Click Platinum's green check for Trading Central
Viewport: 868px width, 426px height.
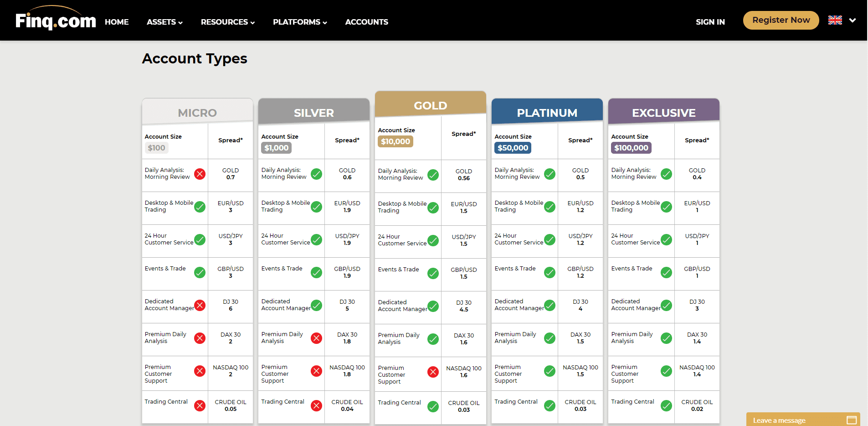coord(550,405)
